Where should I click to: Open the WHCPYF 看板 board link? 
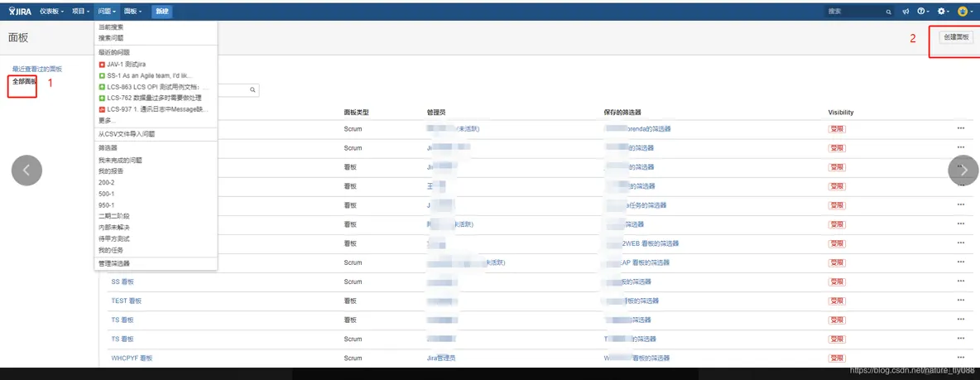(132, 358)
